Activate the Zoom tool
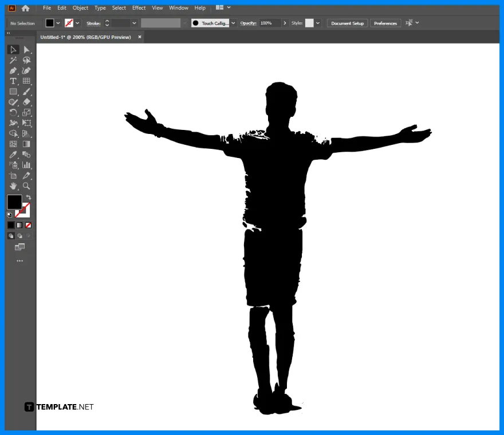The image size is (504, 435). (26, 186)
